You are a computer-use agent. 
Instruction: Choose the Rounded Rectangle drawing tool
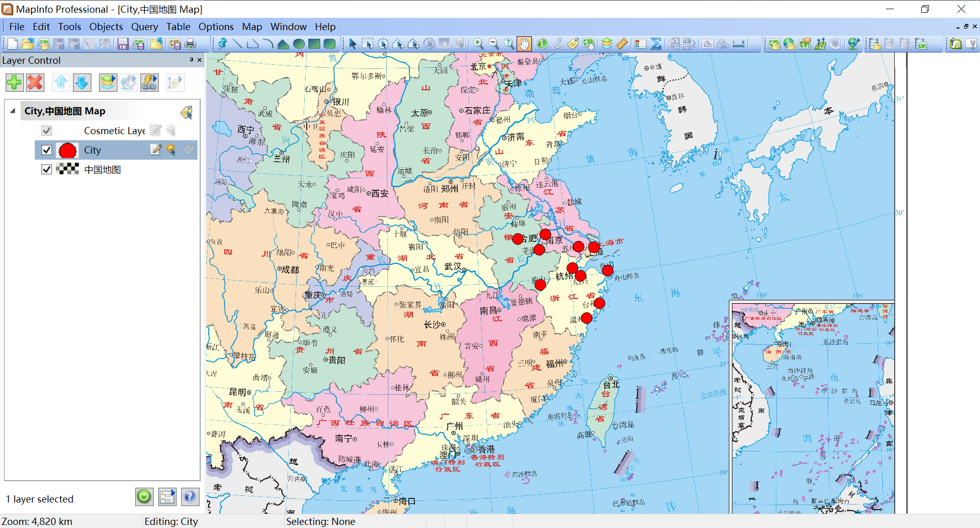coord(330,44)
